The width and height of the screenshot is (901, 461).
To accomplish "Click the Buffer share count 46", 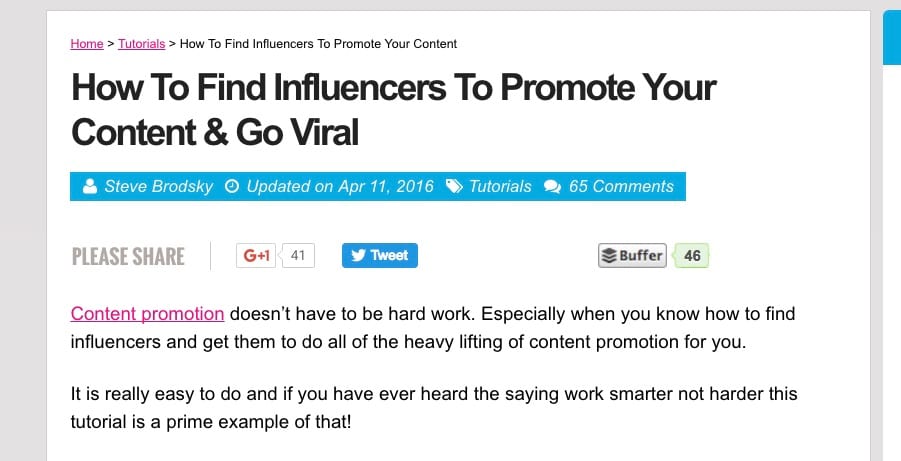I will point(692,256).
